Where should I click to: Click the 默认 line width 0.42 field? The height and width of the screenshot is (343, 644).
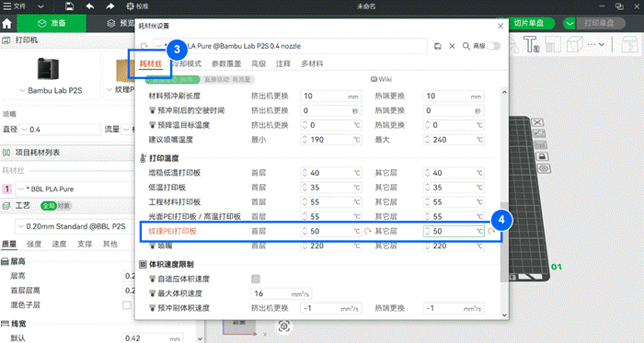(x=153, y=338)
